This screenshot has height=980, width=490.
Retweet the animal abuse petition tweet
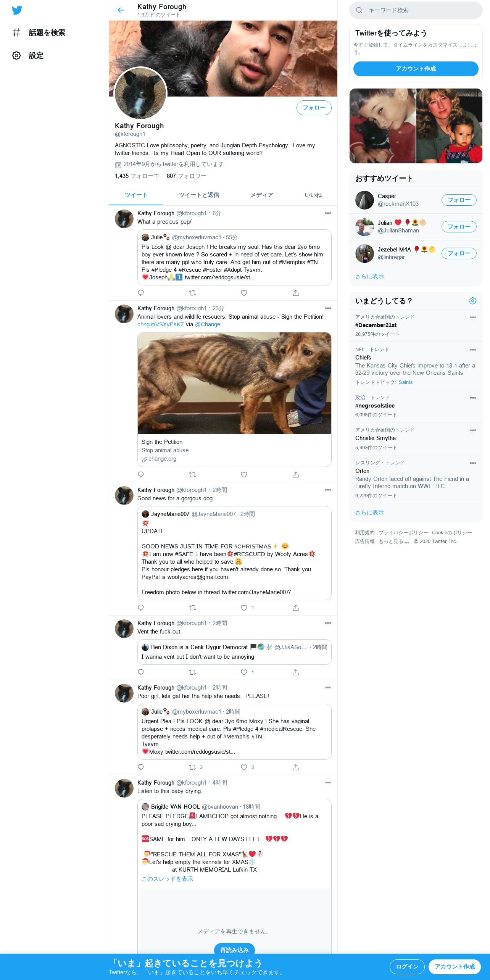pyautogui.click(x=192, y=475)
